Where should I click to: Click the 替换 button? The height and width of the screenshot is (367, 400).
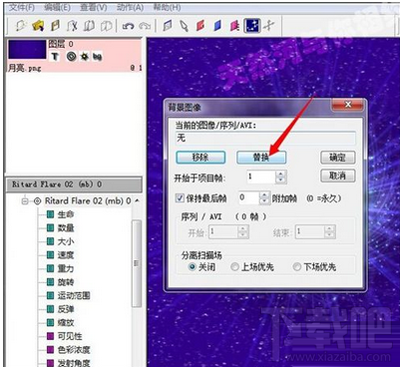point(261,157)
